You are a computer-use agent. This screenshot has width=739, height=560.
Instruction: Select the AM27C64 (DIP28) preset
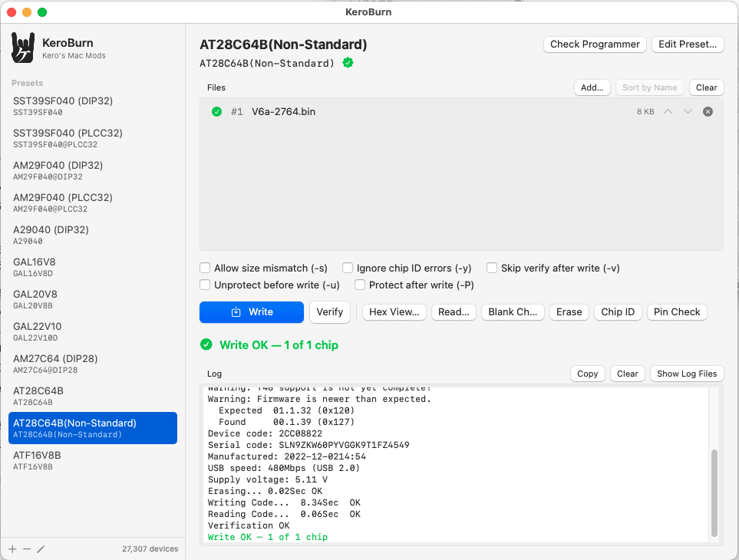tap(93, 364)
